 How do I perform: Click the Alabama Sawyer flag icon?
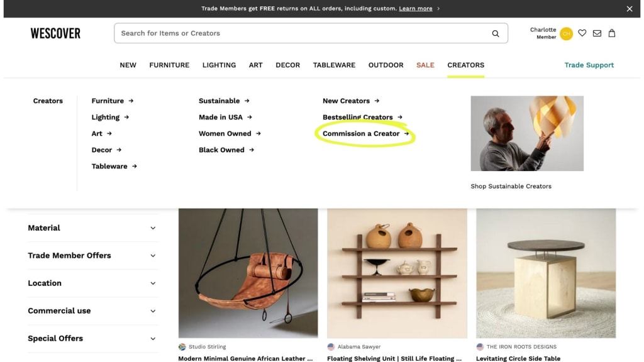pyautogui.click(x=331, y=347)
